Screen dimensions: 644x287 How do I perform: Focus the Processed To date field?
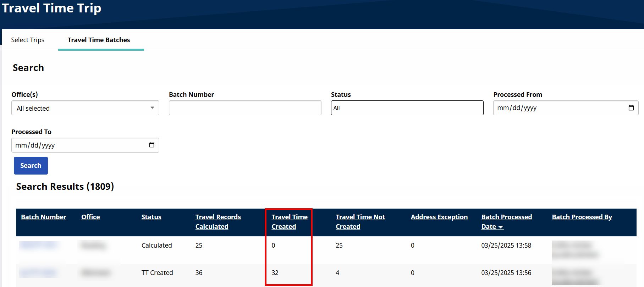pos(78,145)
